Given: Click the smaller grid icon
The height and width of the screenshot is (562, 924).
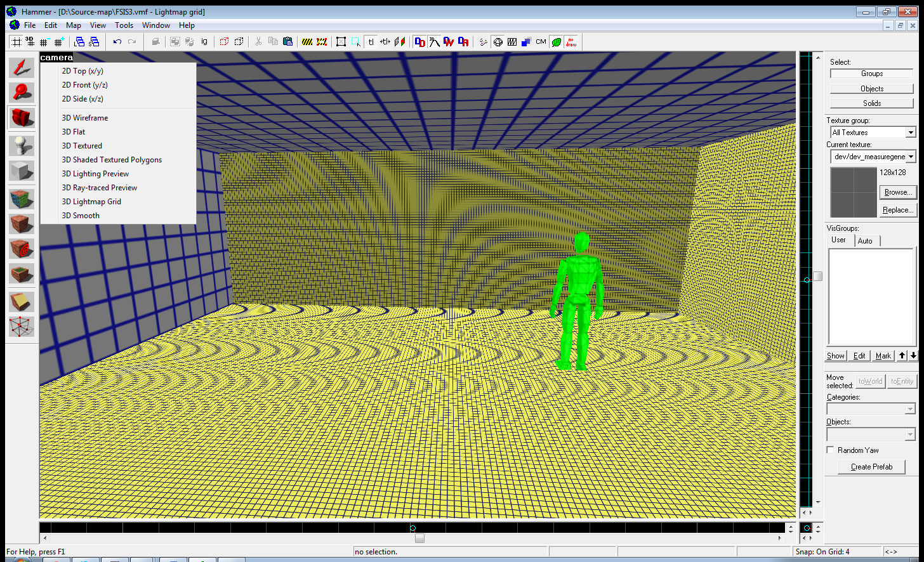Looking at the screenshot, I should (44, 42).
